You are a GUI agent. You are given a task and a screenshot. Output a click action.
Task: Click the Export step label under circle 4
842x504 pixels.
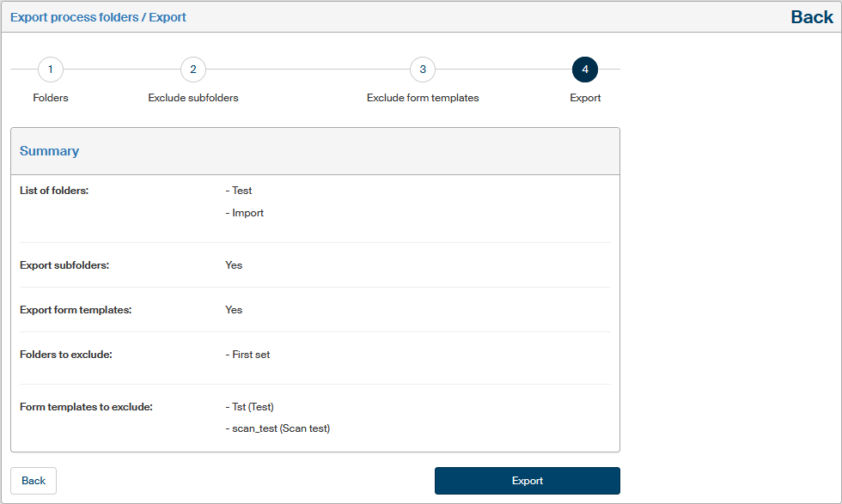coord(585,98)
